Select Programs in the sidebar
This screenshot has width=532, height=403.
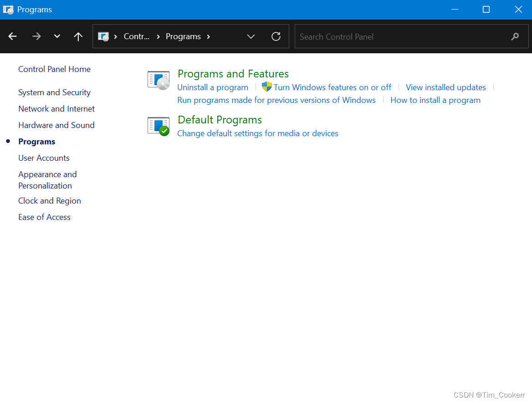pos(36,142)
